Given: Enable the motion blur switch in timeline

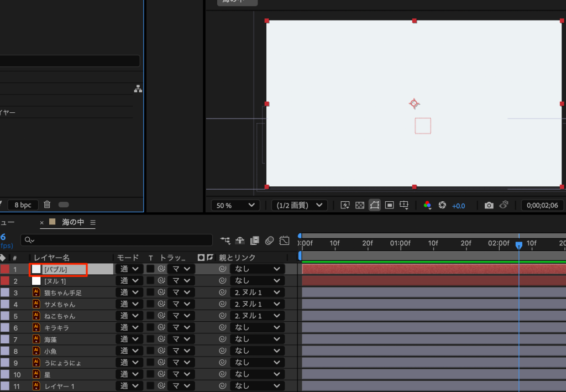Looking at the screenshot, I should [x=270, y=241].
